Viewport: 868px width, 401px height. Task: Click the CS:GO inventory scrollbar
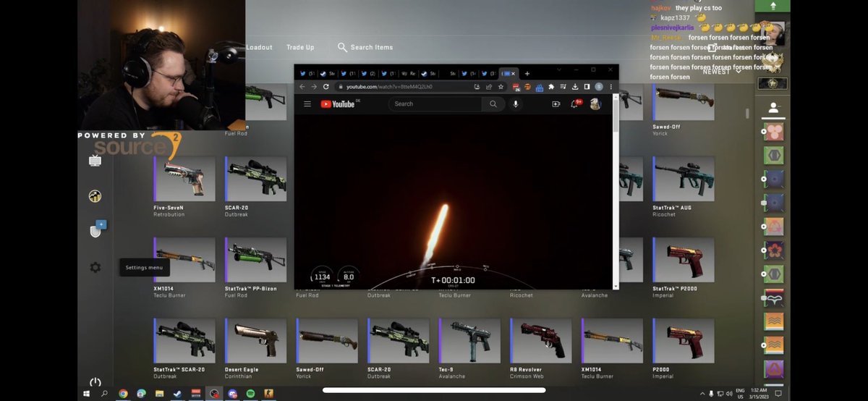click(x=747, y=114)
